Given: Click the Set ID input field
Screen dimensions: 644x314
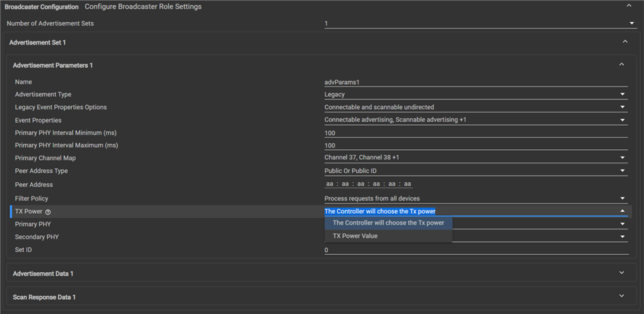Looking at the screenshot, I should click(x=476, y=250).
